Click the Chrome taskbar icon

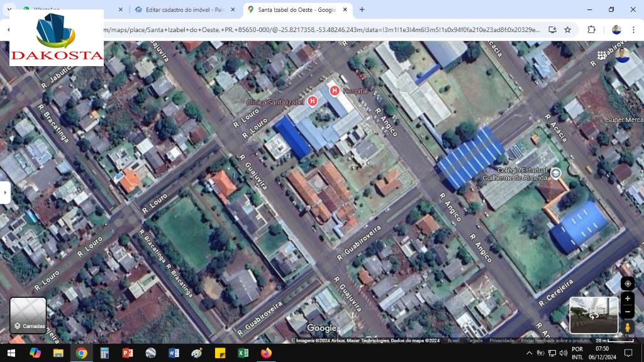point(81,353)
